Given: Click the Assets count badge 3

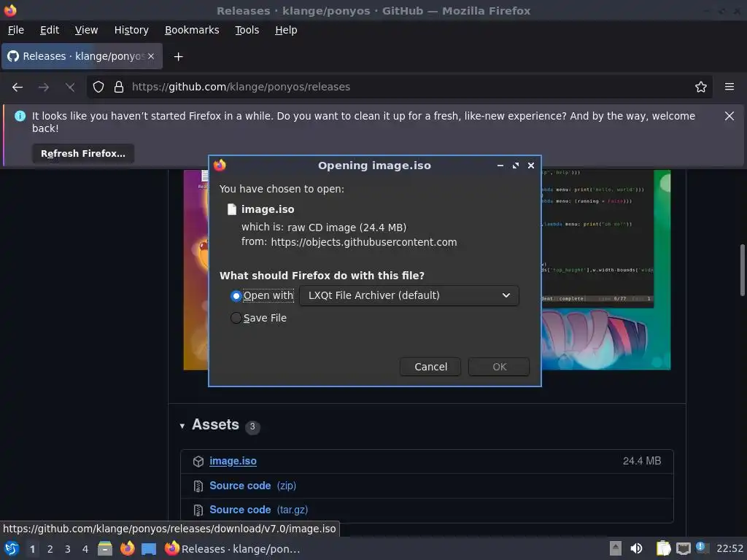Looking at the screenshot, I should (252, 427).
